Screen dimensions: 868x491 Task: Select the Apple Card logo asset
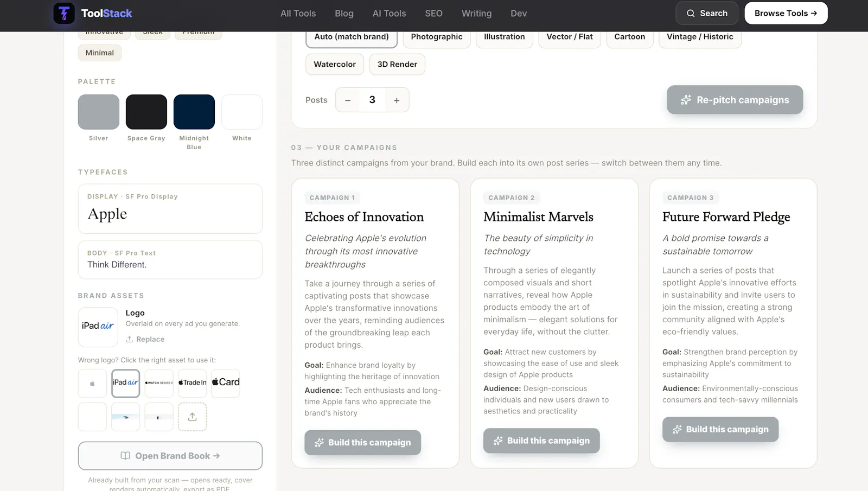(x=226, y=383)
